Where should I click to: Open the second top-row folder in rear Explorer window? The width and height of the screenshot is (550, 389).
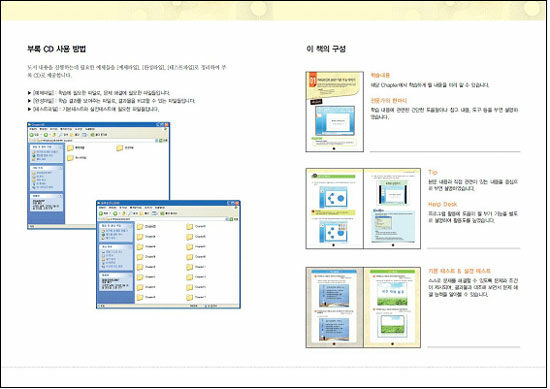point(120,148)
